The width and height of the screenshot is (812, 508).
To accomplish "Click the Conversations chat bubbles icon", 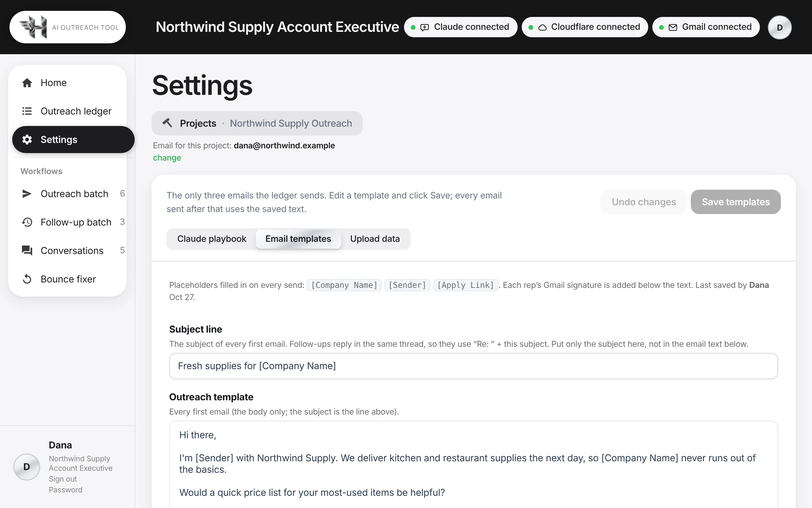I will tap(27, 251).
